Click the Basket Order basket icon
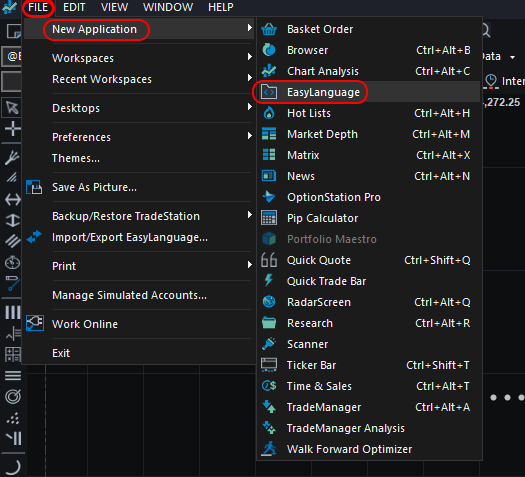 click(x=269, y=29)
